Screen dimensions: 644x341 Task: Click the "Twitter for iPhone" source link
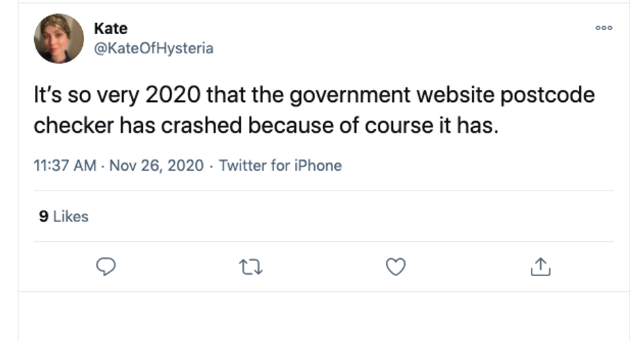[x=280, y=165]
